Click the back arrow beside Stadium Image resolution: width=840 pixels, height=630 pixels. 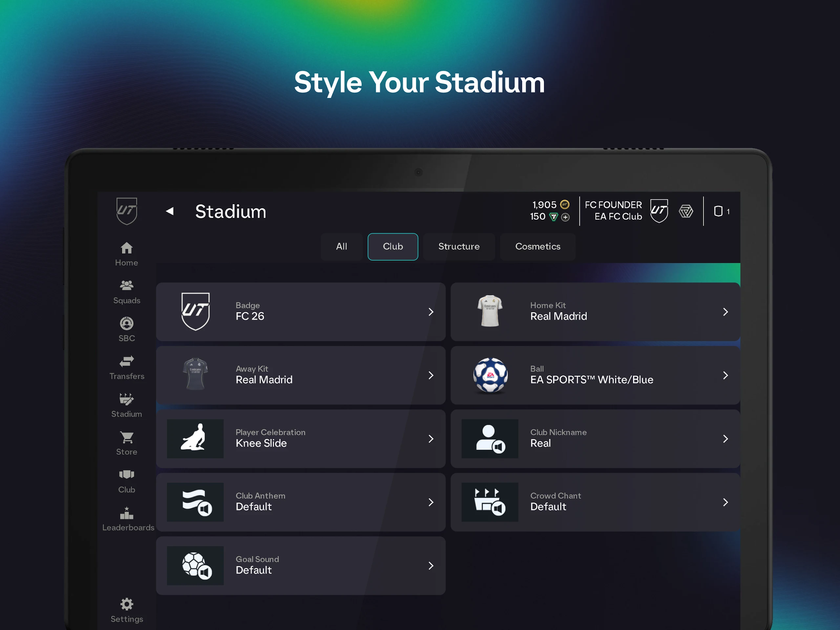[170, 211]
